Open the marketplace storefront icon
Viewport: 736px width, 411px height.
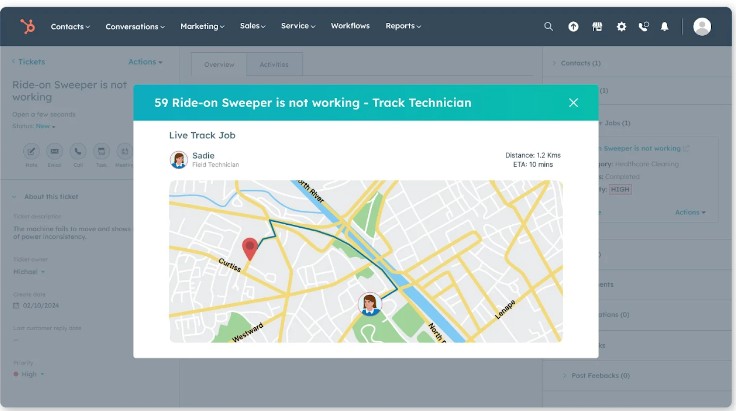(597, 27)
